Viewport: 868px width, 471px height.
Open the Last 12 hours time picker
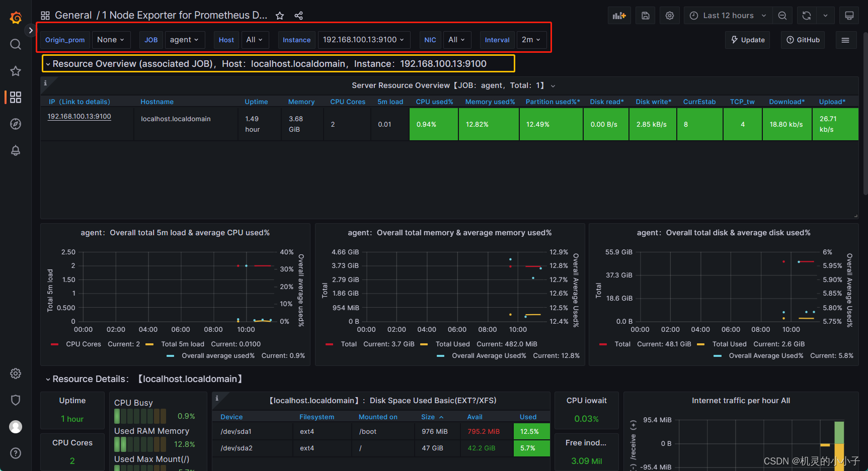728,16
